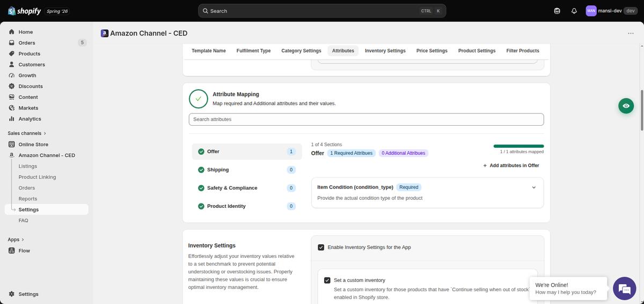The width and height of the screenshot is (644, 304).
Task: Click the Online Store icon
Action: (x=12, y=144)
